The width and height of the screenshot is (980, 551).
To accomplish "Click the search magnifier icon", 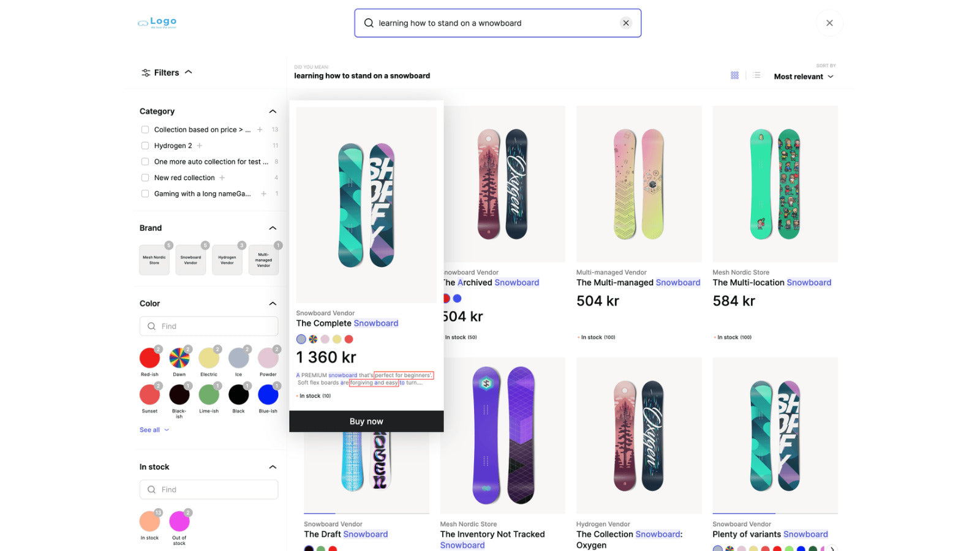I will tap(368, 23).
